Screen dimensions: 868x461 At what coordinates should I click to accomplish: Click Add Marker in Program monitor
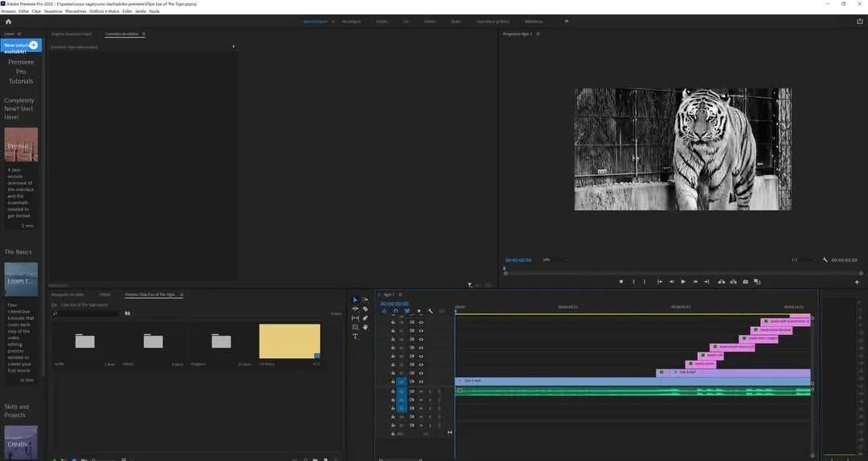point(621,282)
